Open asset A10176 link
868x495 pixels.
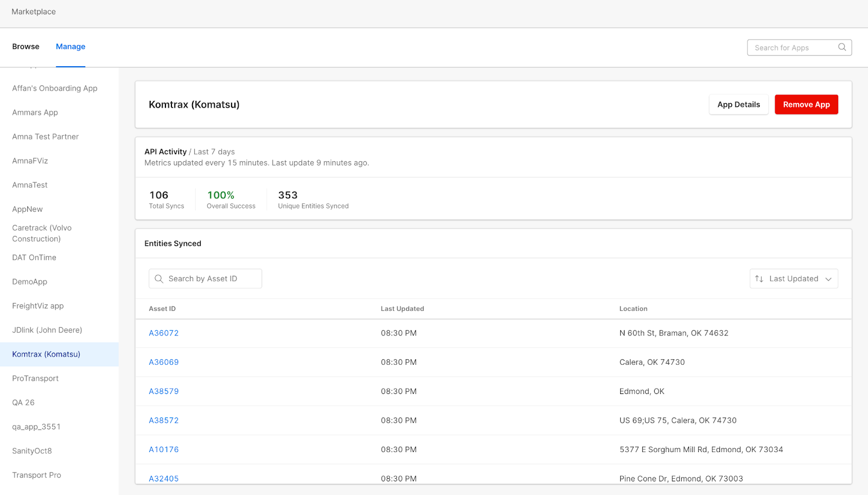click(x=164, y=449)
